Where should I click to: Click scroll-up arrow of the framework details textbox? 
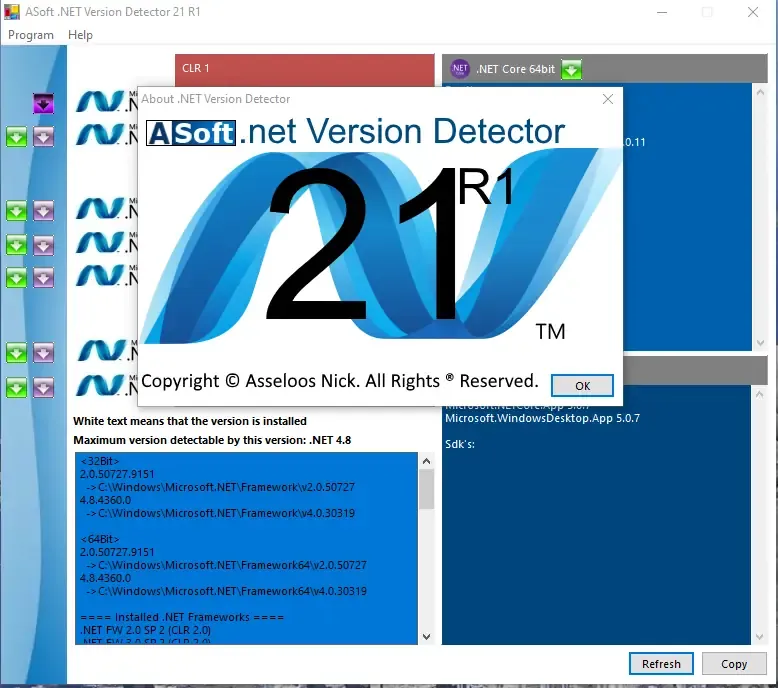point(426,461)
